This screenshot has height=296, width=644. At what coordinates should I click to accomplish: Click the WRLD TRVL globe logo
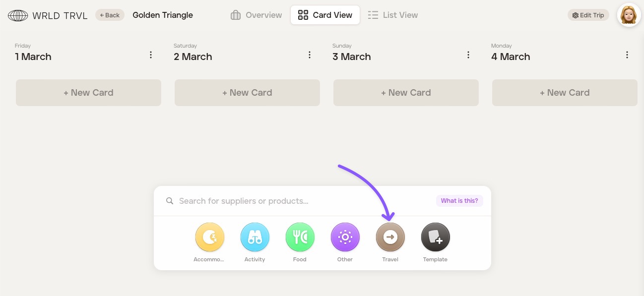tap(18, 15)
